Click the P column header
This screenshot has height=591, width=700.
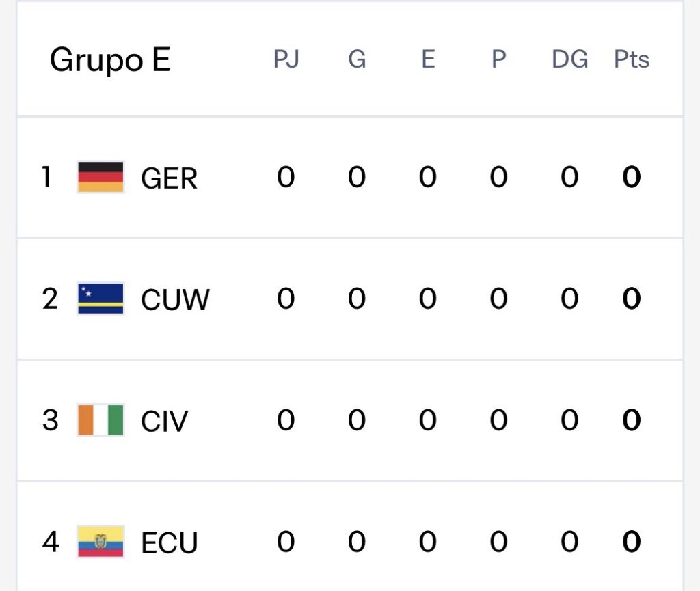click(x=499, y=59)
